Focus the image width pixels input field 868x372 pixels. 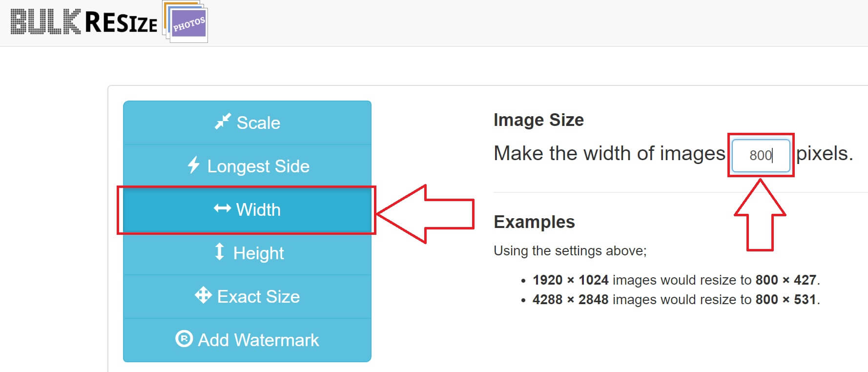[761, 155]
